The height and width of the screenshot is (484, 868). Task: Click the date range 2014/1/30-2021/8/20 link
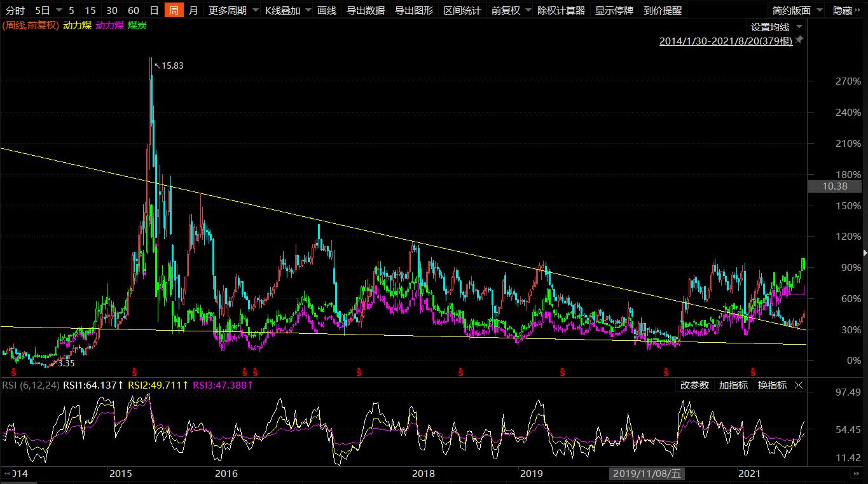(726, 41)
